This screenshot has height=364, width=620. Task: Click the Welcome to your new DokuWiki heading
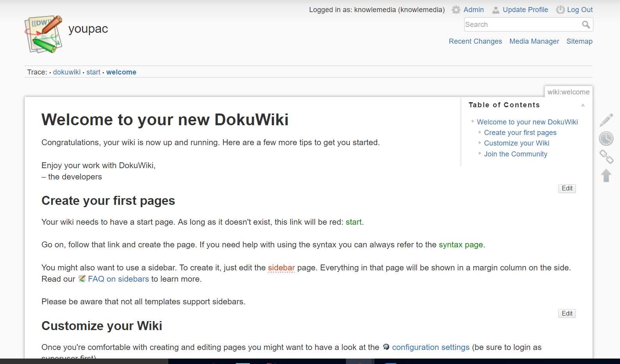click(165, 120)
